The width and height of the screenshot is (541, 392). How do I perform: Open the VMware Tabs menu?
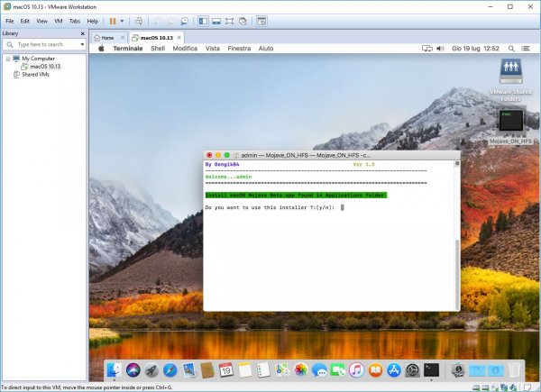coord(75,21)
